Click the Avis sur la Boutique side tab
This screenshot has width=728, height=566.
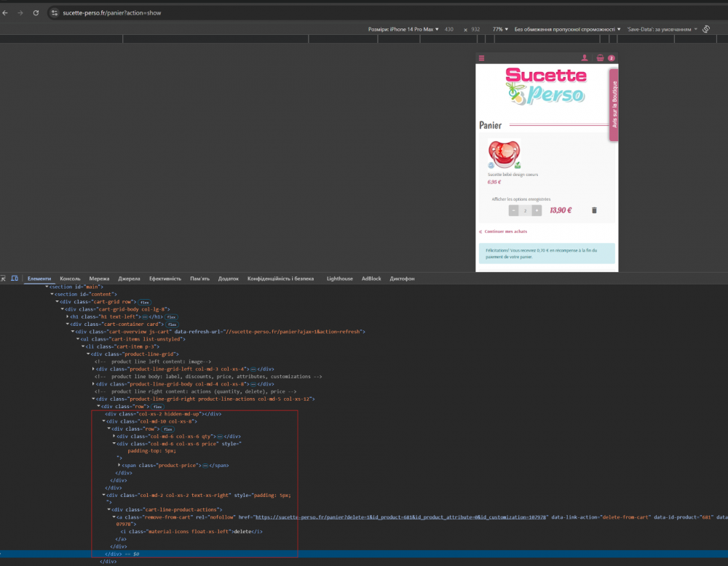614,106
